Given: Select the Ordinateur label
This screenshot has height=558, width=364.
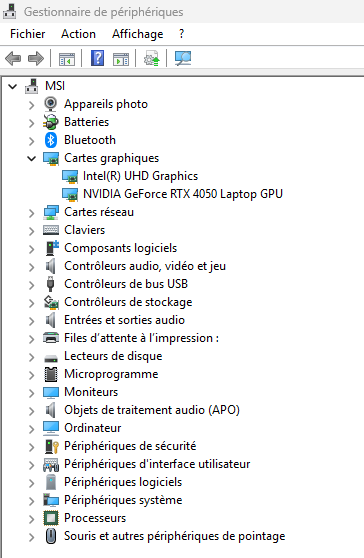Looking at the screenshot, I should click(x=93, y=428).
